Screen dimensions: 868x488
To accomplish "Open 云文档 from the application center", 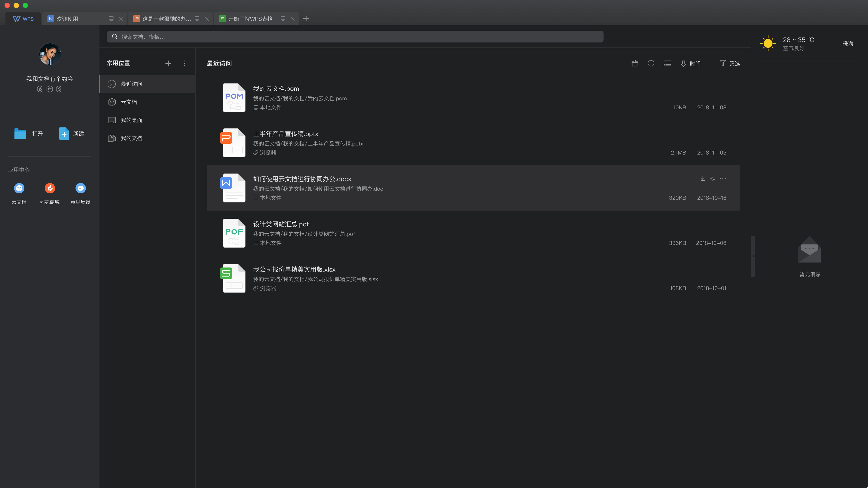I will pyautogui.click(x=19, y=193).
